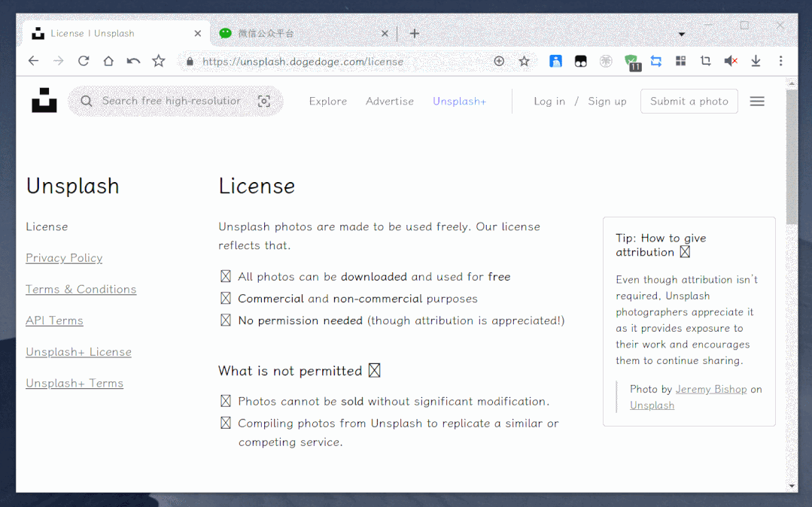Click the lock icon in address bar
The image size is (812, 507).
click(x=190, y=62)
